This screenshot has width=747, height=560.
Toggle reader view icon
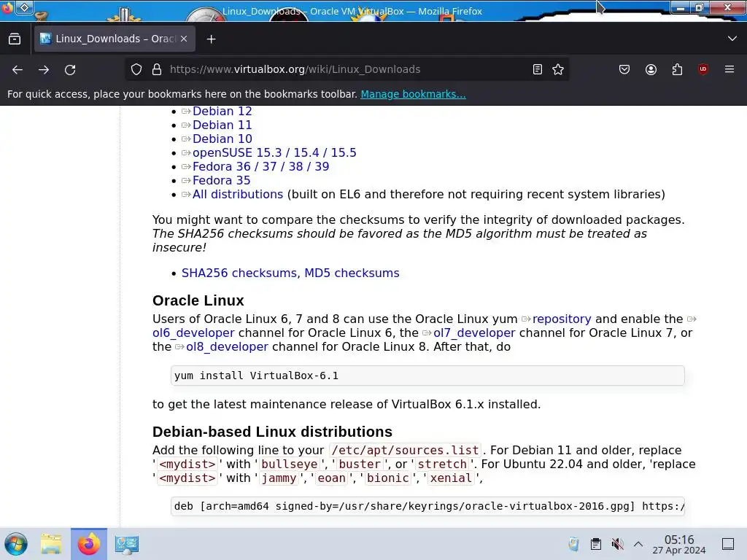pyautogui.click(x=538, y=69)
